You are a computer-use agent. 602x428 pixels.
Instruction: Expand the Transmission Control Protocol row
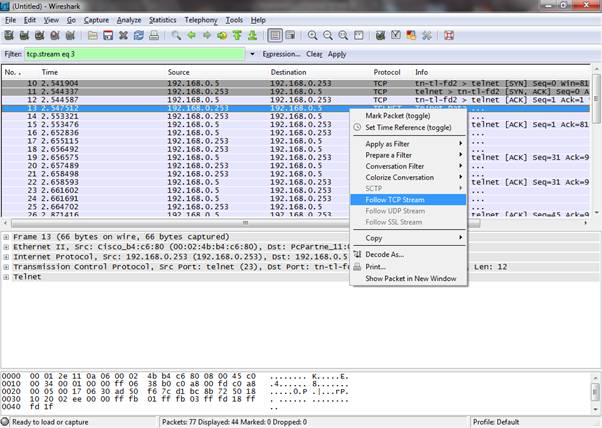point(7,266)
